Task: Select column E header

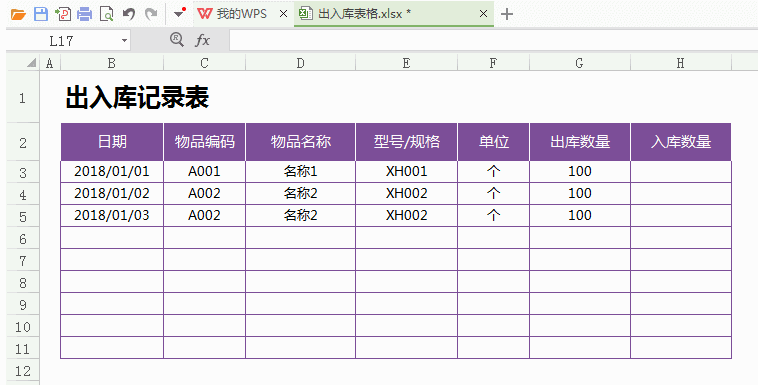Action: point(407,63)
